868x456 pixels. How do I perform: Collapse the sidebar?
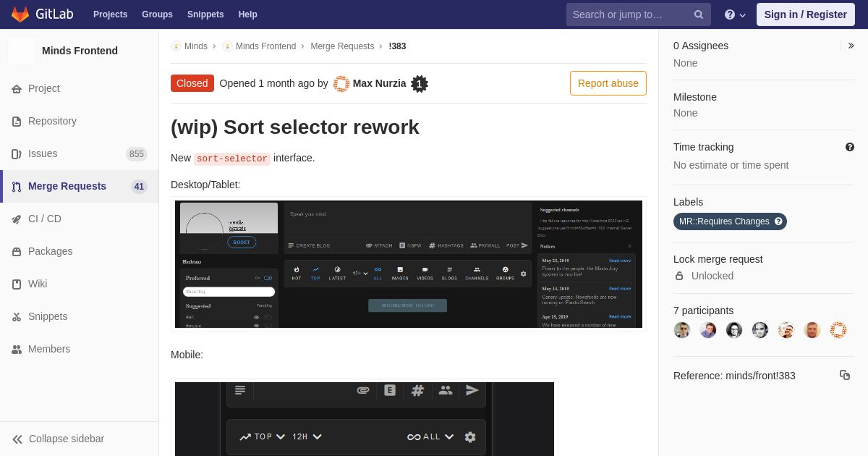[x=80, y=439]
